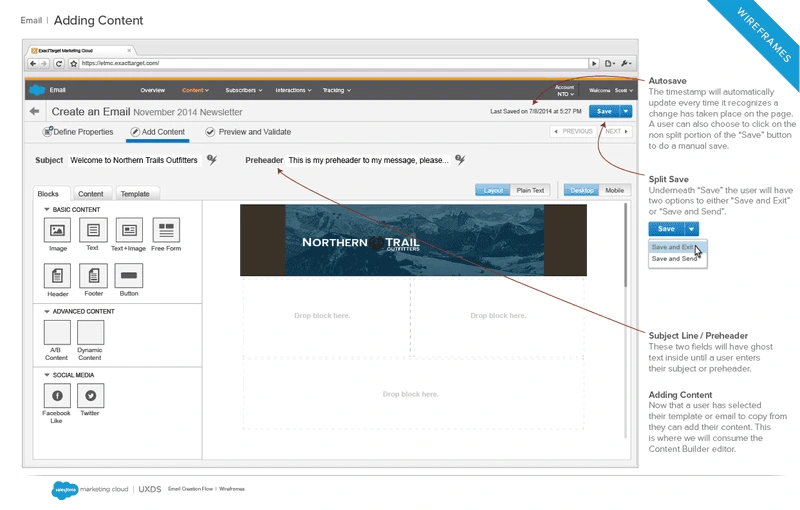Image resolution: width=800 pixels, height=510 pixels.
Task: Select the Header block icon
Action: coord(57,276)
